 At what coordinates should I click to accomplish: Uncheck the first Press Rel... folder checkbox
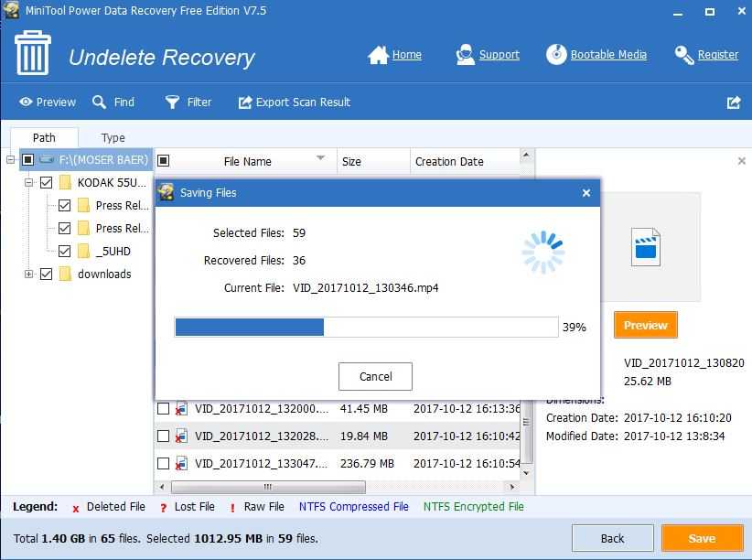[64, 205]
